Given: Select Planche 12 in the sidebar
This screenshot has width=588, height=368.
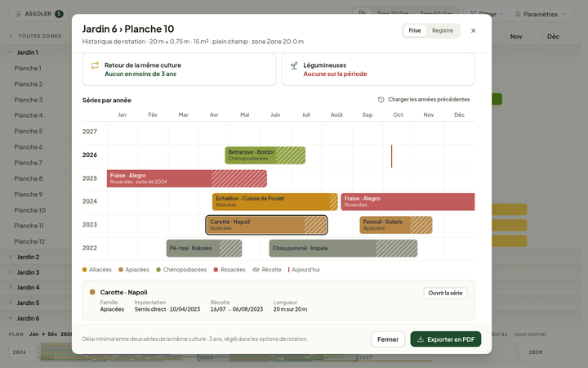Looking at the screenshot, I should pyautogui.click(x=29, y=241).
